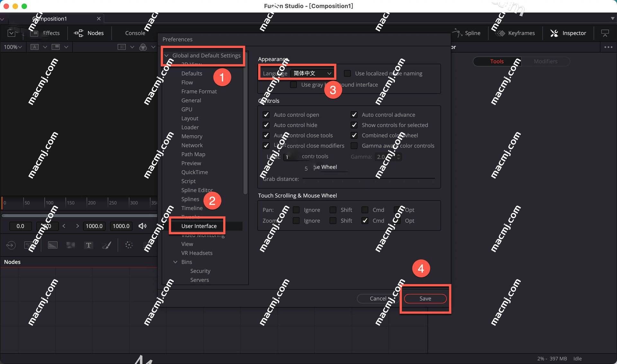Click the render start 0.0 field
The image size is (617, 364).
[20, 226]
